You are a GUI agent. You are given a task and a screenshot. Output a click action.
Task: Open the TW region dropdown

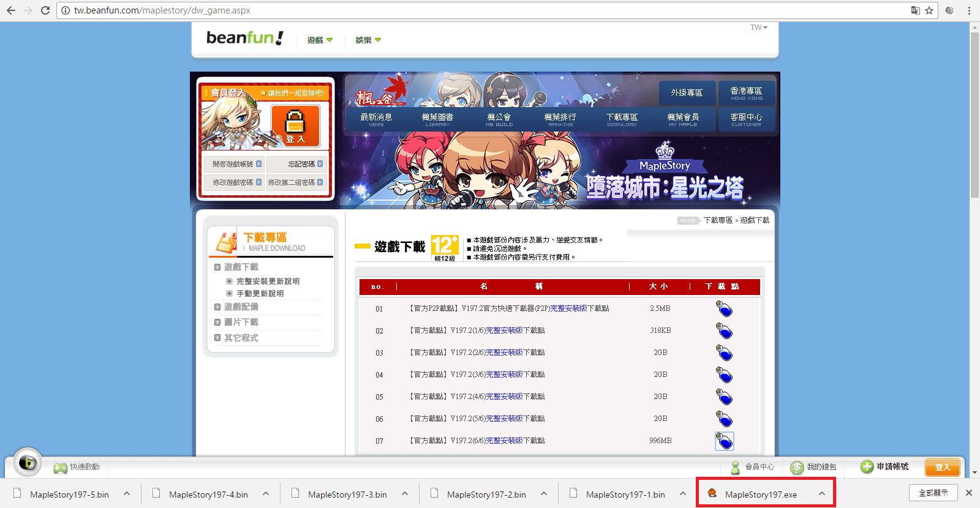click(x=759, y=28)
